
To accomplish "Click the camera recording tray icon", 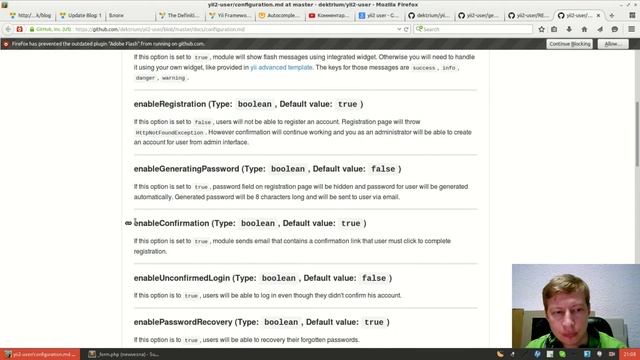I will [612, 354].
